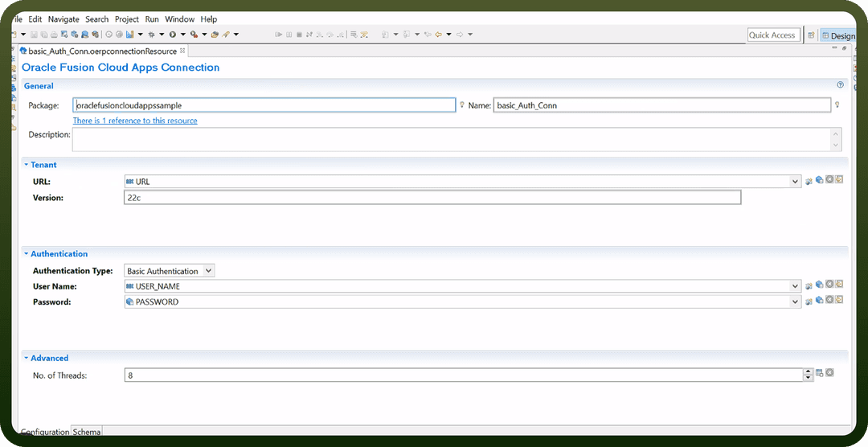Open the Project menu
Image resolution: width=868 pixels, height=447 pixels.
point(127,18)
